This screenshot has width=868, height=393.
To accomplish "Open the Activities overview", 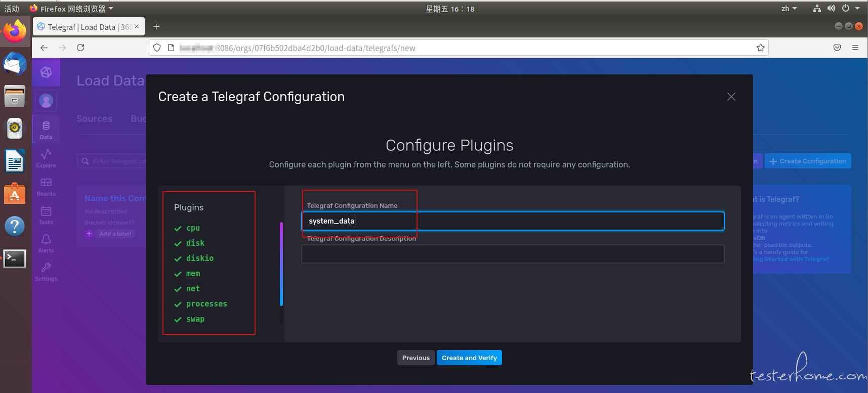I will point(12,8).
